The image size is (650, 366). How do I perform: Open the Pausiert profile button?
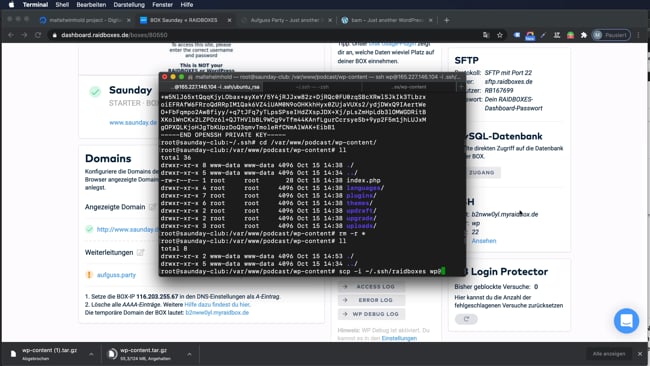tap(611, 35)
